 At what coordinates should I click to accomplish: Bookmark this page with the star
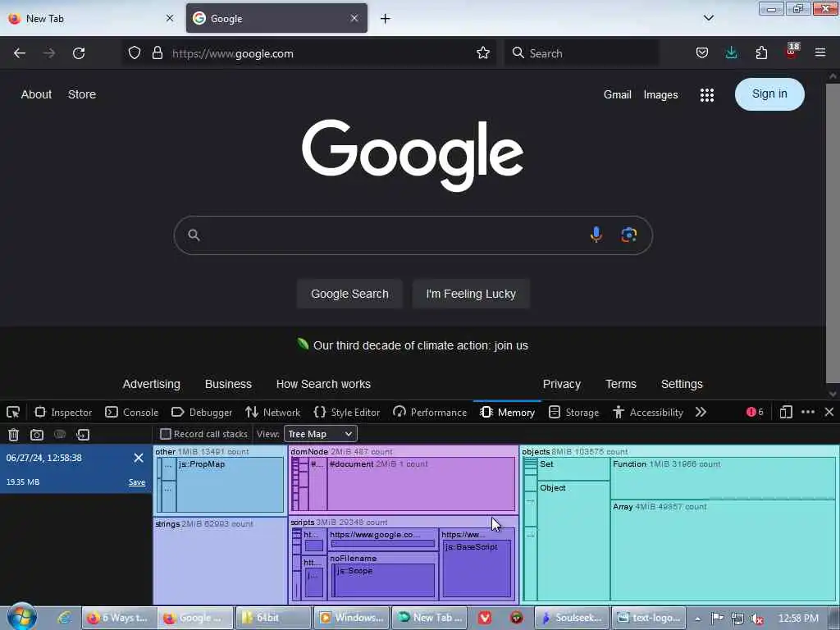[x=482, y=53]
